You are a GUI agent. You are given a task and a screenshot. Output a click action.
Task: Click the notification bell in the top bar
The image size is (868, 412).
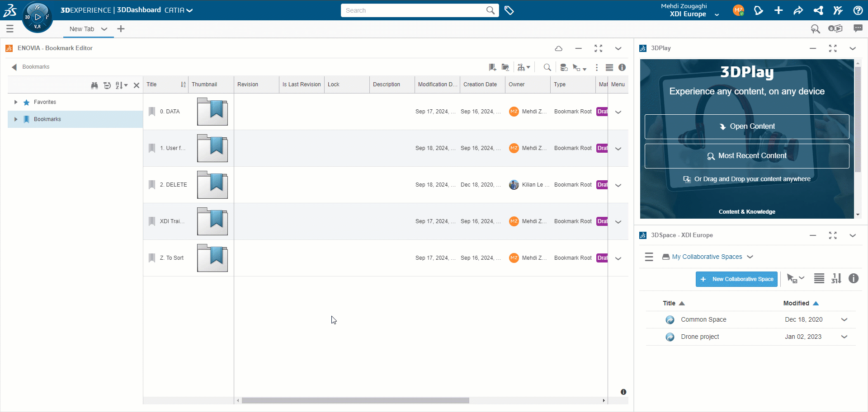759,10
